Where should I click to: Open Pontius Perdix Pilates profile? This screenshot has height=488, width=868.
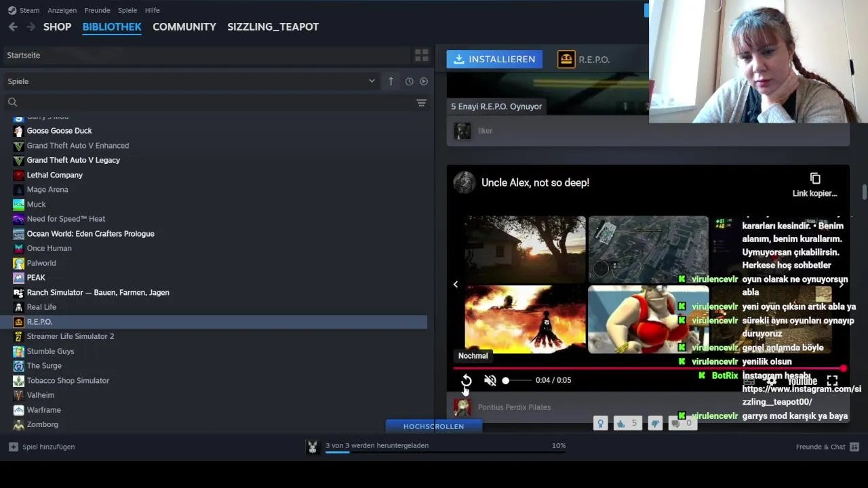(x=514, y=407)
